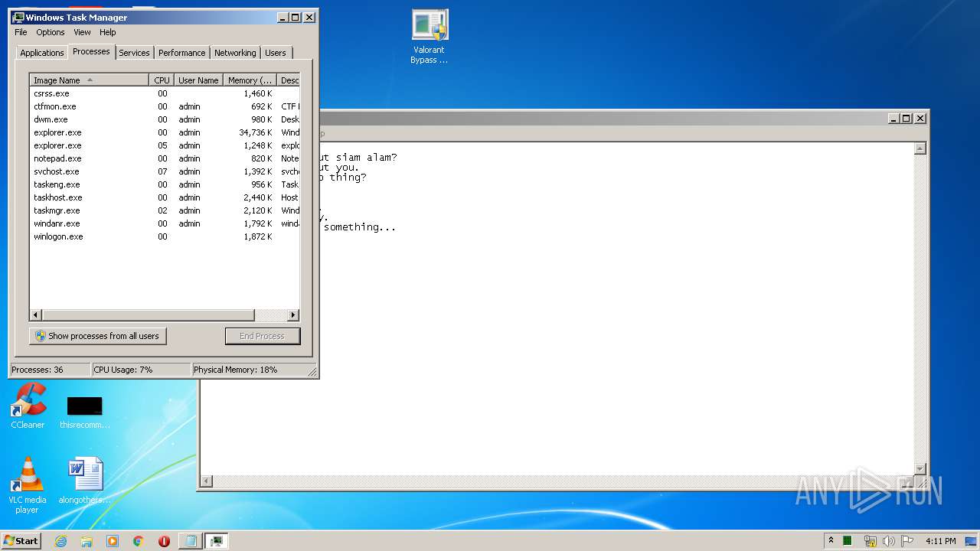Click Show processes from all users
This screenshot has height=551, width=980.
click(x=97, y=336)
